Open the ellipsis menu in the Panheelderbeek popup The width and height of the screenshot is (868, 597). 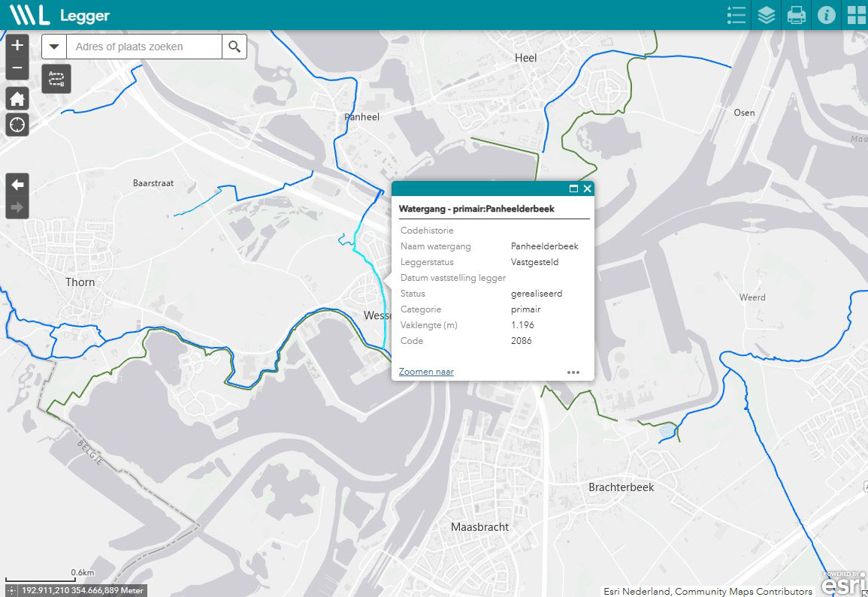coord(573,372)
